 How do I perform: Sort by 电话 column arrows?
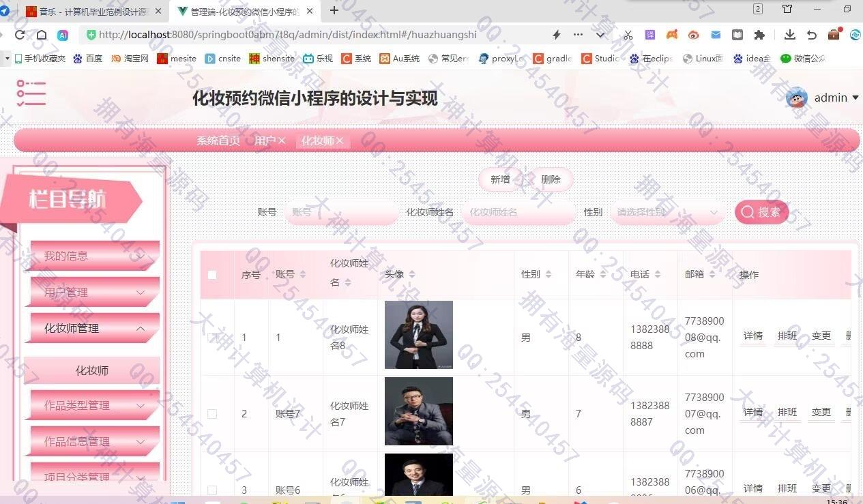pos(658,274)
